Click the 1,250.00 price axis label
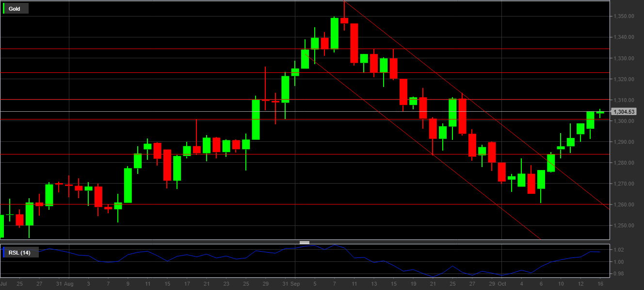 (623, 226)
